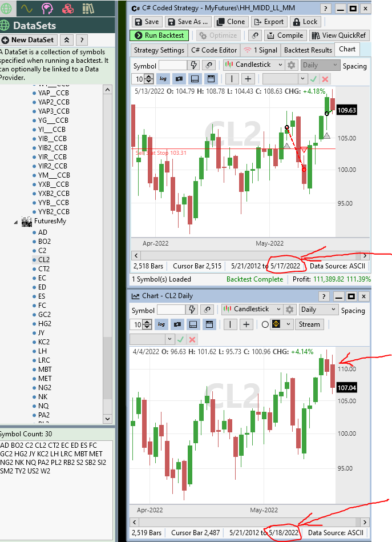Toggle the status/camera pane icon in strategy chart

[x=179, y=79]
